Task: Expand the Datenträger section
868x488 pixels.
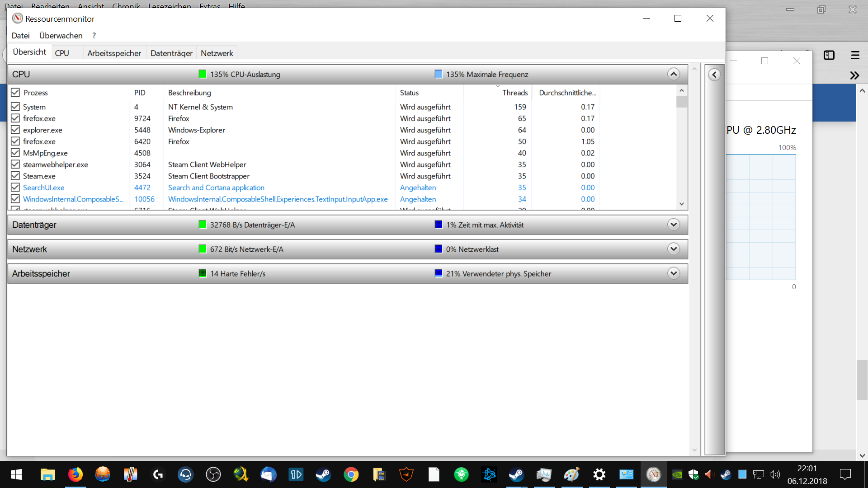Action: coord(673,225)
